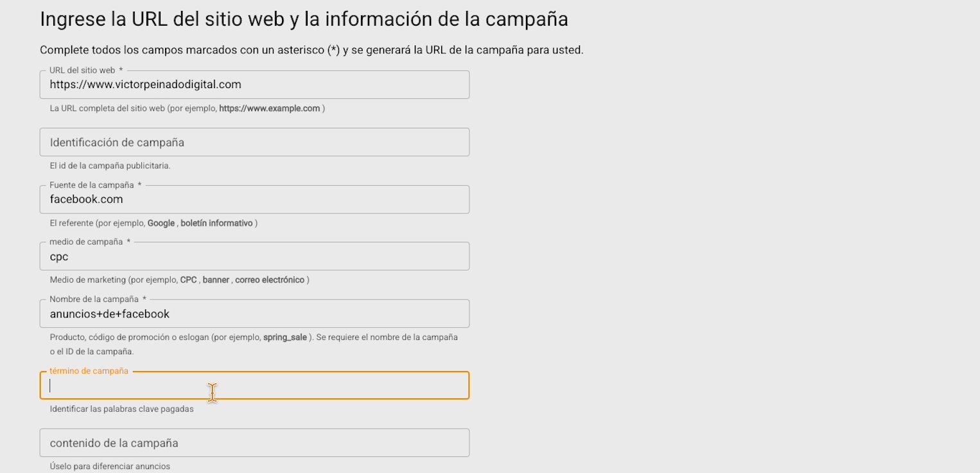980x473 pixels.
Task: Click the "banner" example word
Action: pos(216,280)
